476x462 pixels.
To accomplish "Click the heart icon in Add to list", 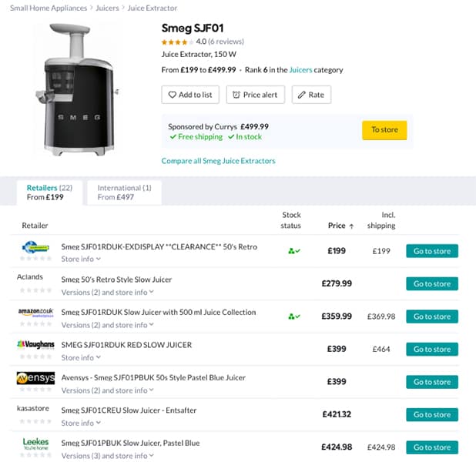I will coord(172,95).
